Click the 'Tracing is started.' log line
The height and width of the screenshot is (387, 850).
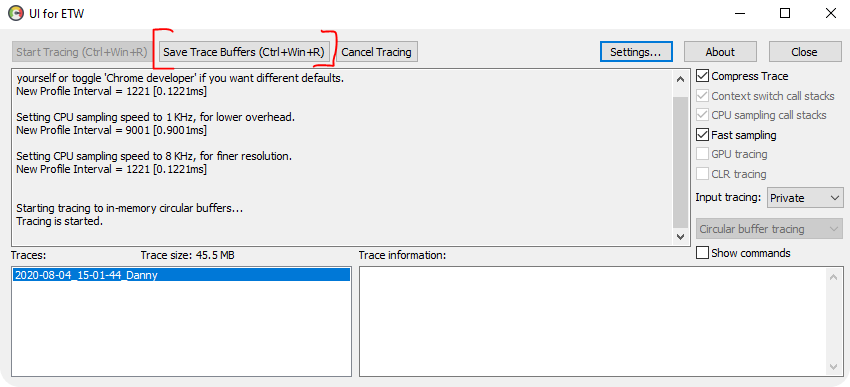click(x=60, y=221)
